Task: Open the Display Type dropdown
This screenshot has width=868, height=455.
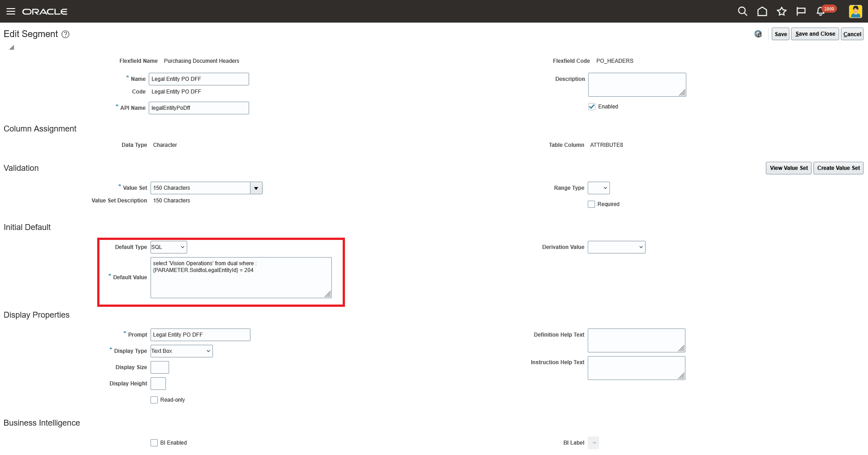Action: [x=182, y=351]
